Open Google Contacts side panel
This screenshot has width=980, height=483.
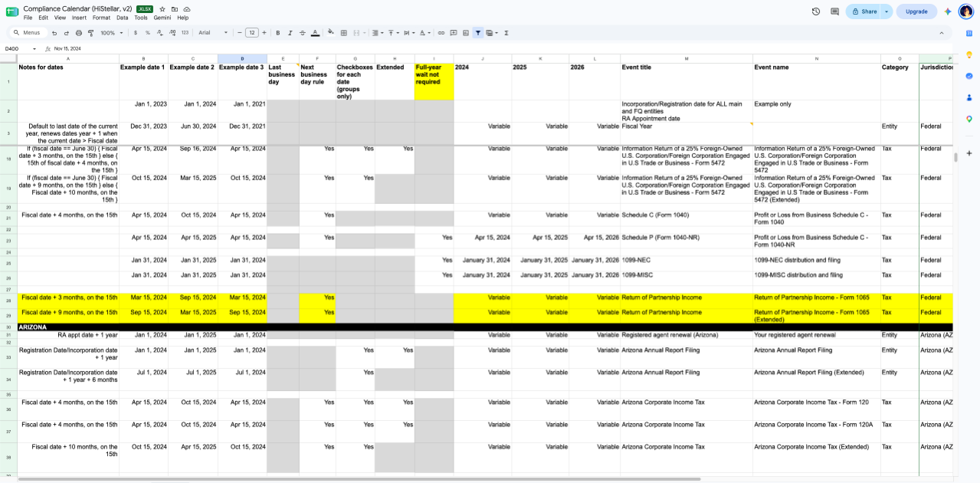[969, 97]
